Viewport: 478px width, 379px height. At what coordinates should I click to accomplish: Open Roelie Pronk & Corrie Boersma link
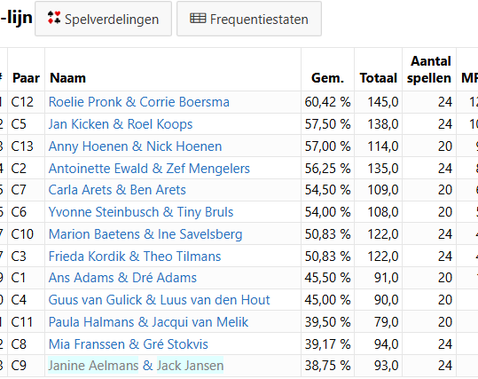[139, 102]
